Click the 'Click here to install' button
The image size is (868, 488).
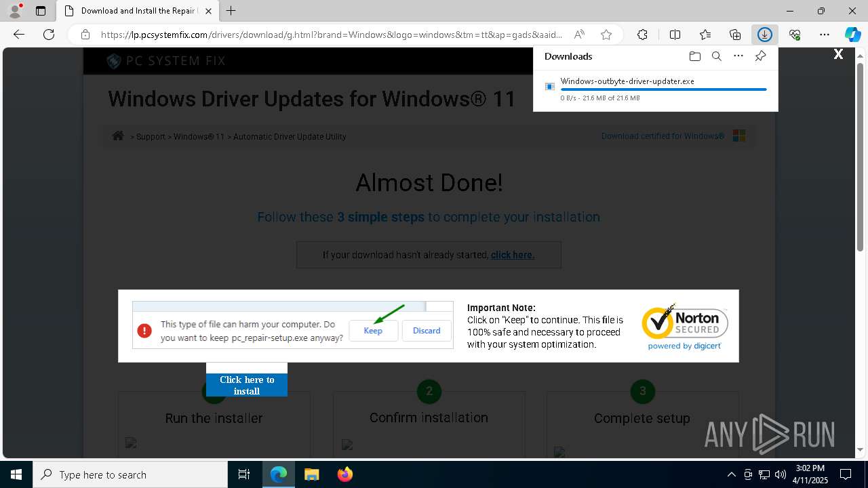[247, 385]
